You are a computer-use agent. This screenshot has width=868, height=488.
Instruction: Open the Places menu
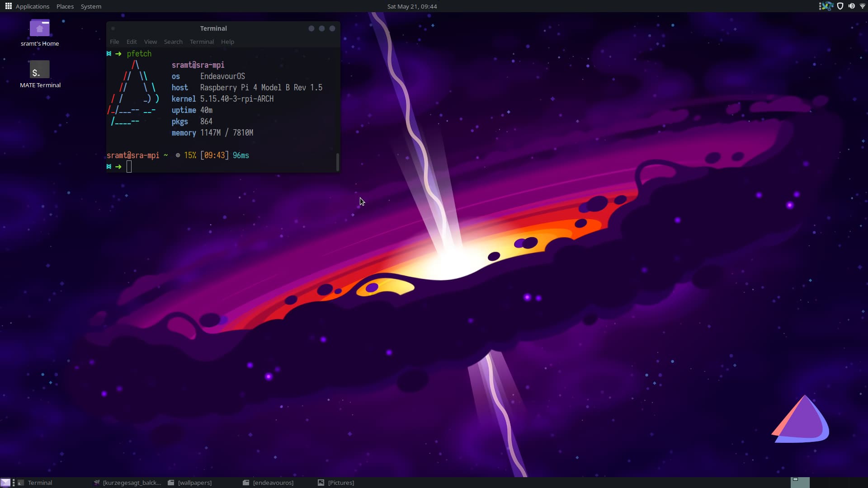(x=65, y=6)
